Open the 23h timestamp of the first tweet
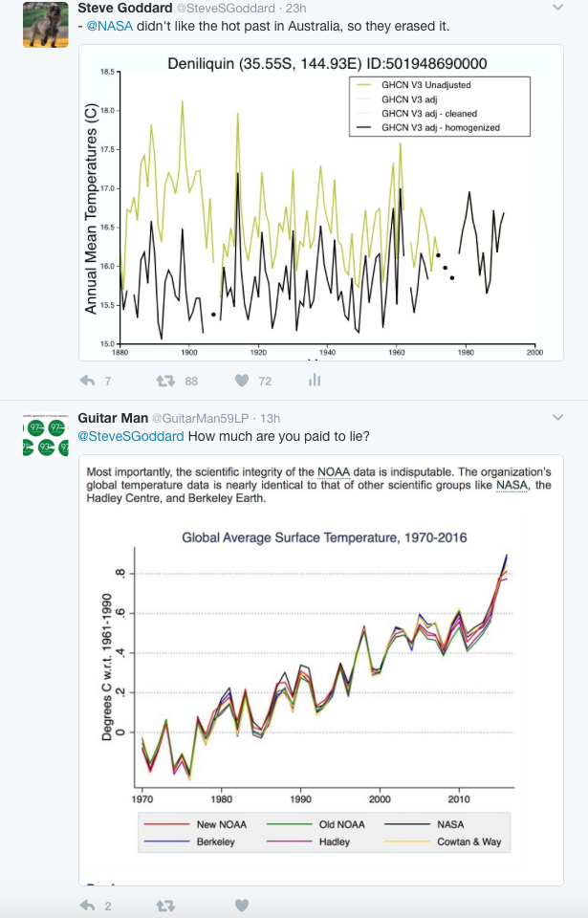This screenshot has height=918, width=588. tap(295, 9)
